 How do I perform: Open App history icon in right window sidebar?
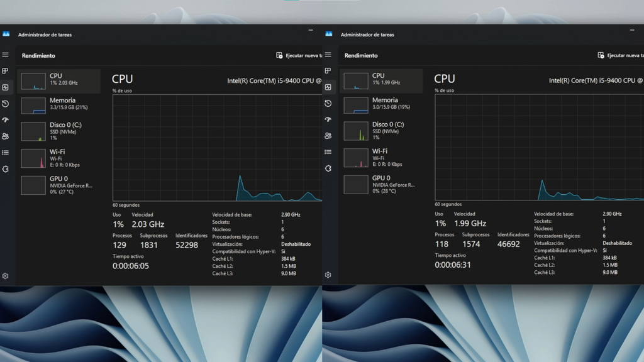[328, 104]
